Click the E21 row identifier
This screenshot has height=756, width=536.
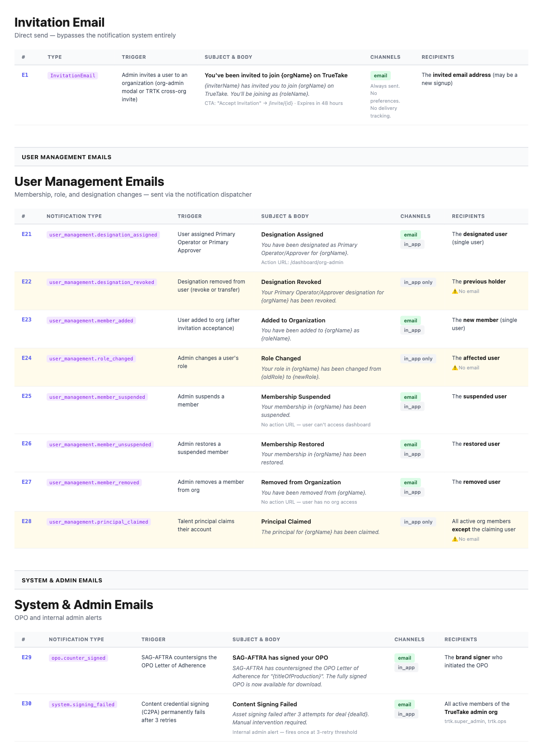tap(27, 234)
